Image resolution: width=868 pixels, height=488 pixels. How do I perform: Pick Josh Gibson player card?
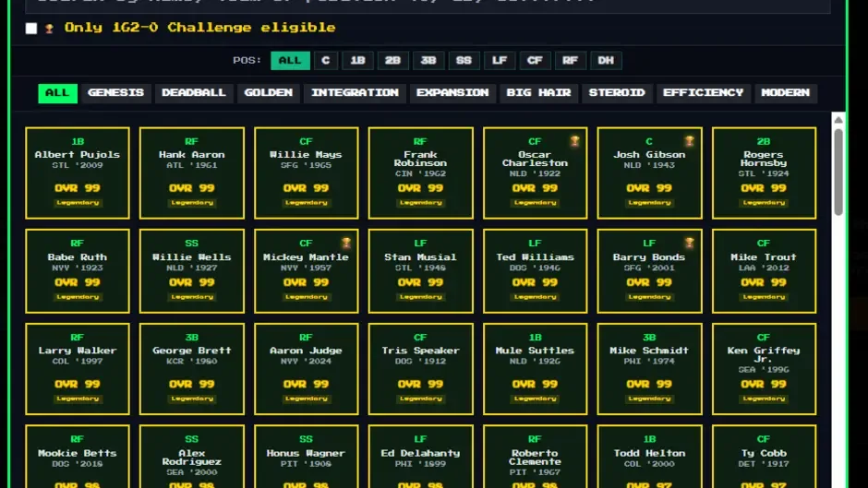649,173
